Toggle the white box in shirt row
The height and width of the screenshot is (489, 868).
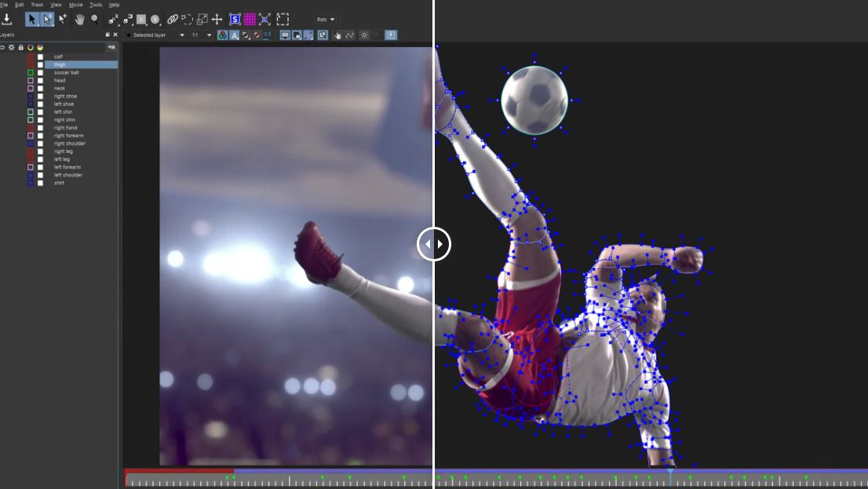(x=40, y=183)
